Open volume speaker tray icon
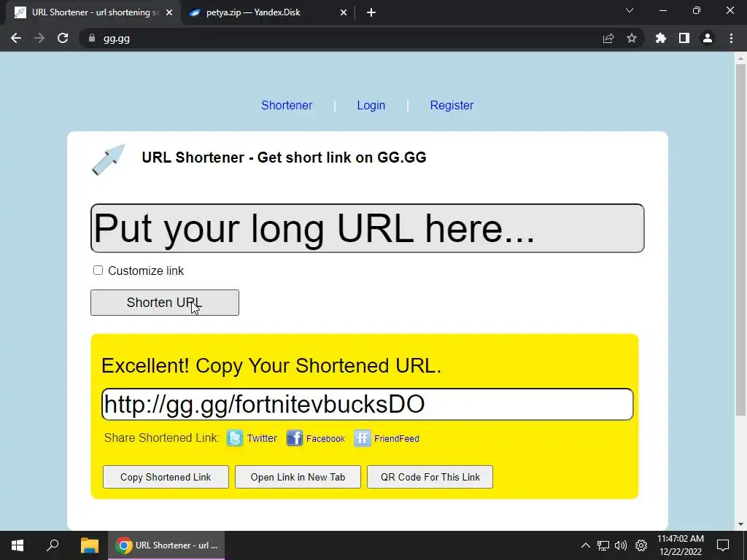The width and height of the screenshot is (747, 560). tap(621, 545)
